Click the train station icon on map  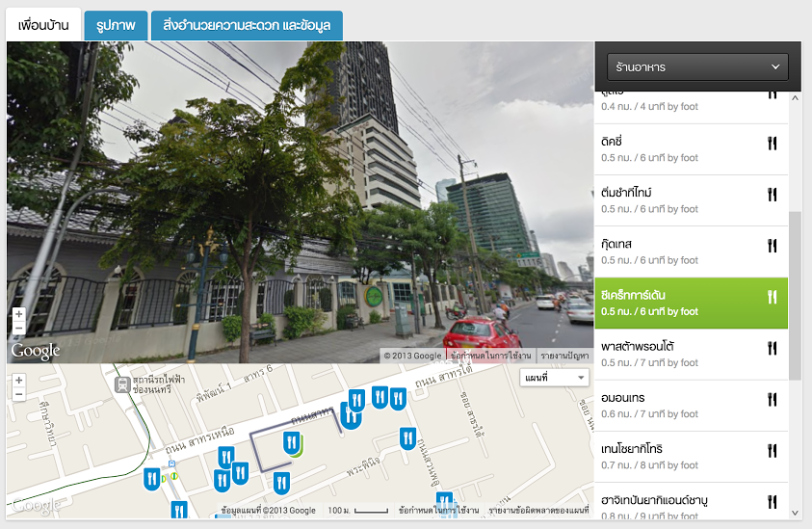pos(122,384)
